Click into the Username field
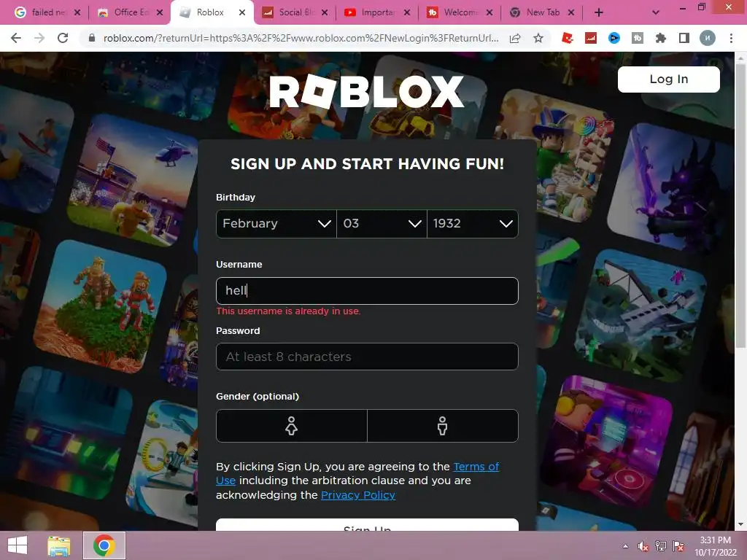The width and height of the screenshot is (747, 560). (x=367, y=290)
